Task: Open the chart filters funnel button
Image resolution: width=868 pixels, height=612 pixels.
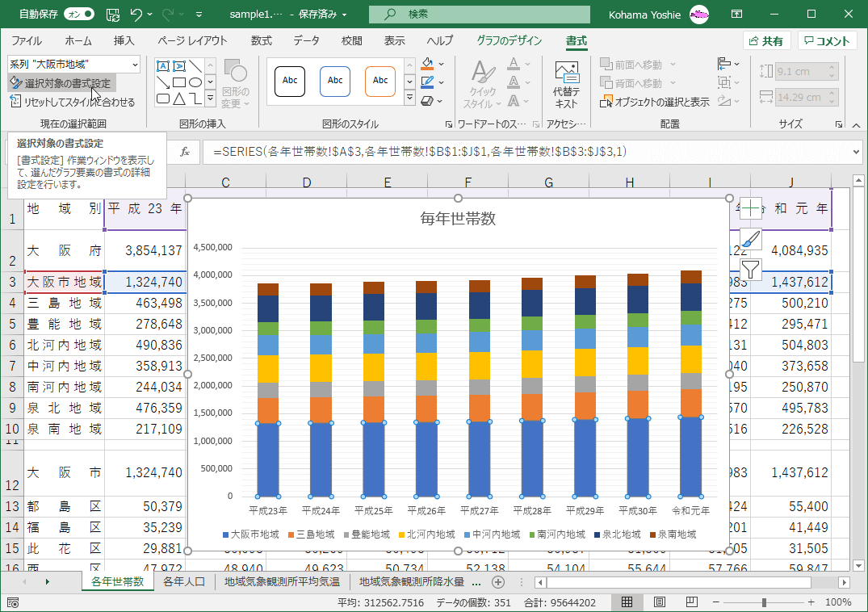Action: click(x=751, y=269)
